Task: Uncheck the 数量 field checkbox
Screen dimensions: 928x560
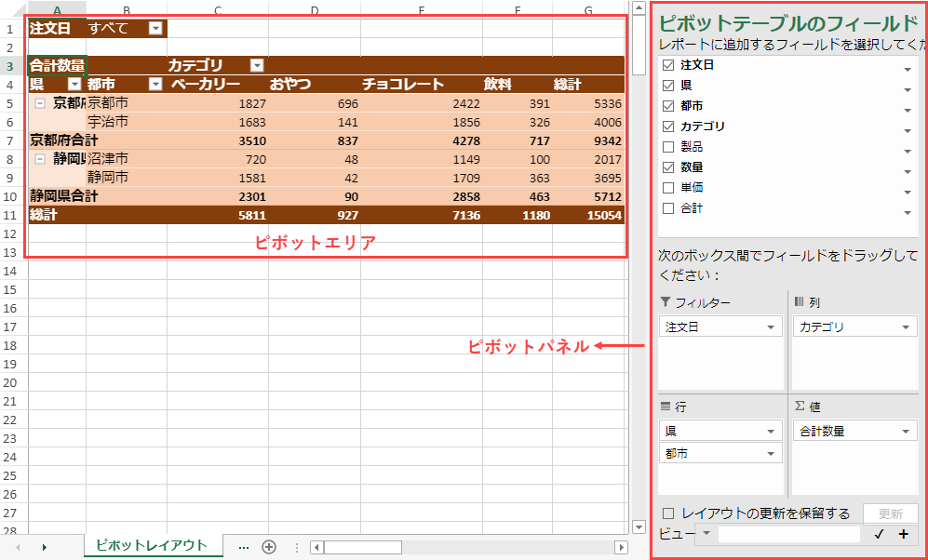Action: click(668, 167)
